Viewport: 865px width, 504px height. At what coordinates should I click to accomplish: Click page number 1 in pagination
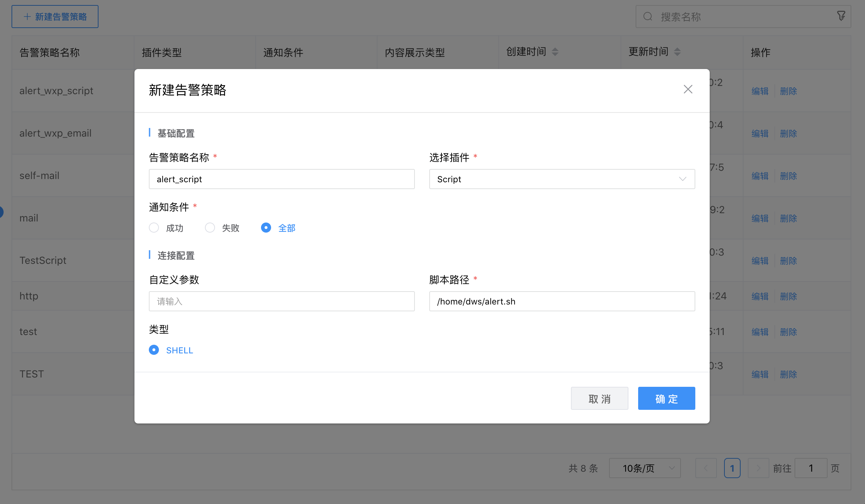point(732,468)
